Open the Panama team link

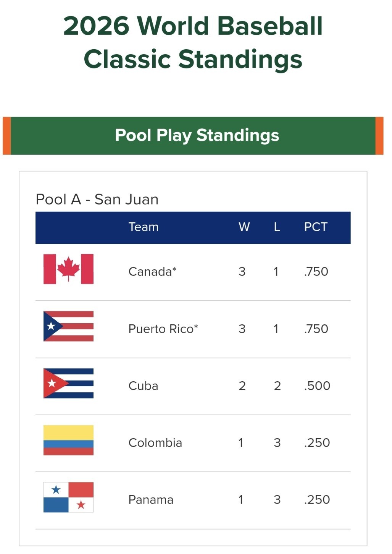(x=151, y=500)
